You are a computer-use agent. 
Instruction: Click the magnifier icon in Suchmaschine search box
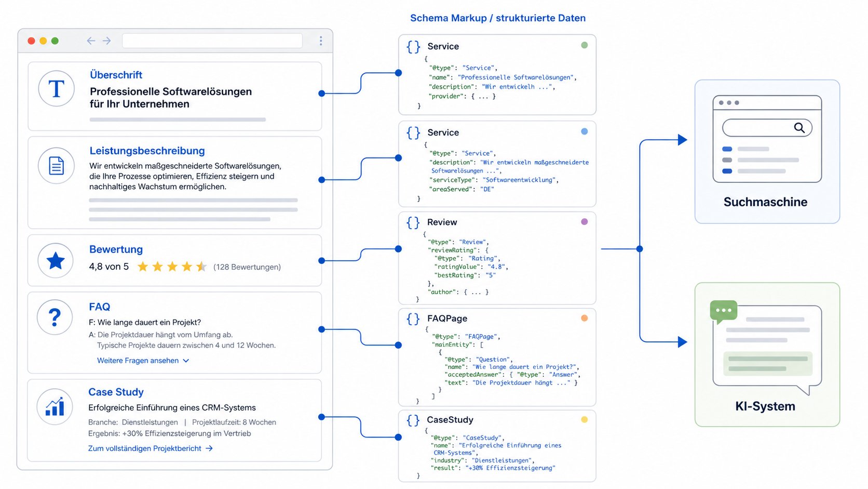pos(799,127)
